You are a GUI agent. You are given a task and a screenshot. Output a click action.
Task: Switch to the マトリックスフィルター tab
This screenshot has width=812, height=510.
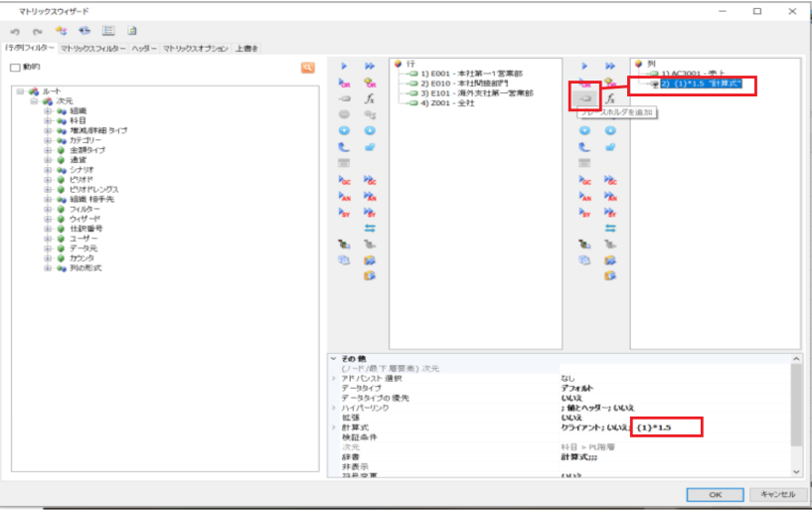point(92,48)
